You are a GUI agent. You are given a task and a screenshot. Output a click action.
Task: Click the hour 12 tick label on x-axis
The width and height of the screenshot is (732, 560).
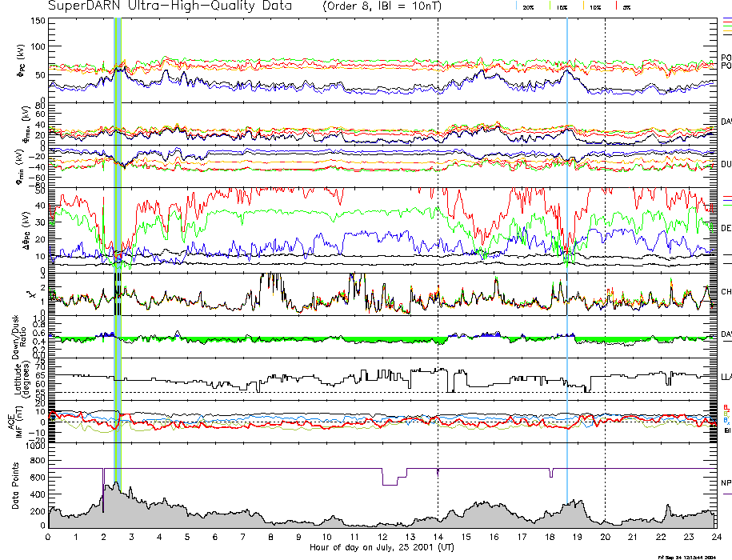click(x=382, y=537)
